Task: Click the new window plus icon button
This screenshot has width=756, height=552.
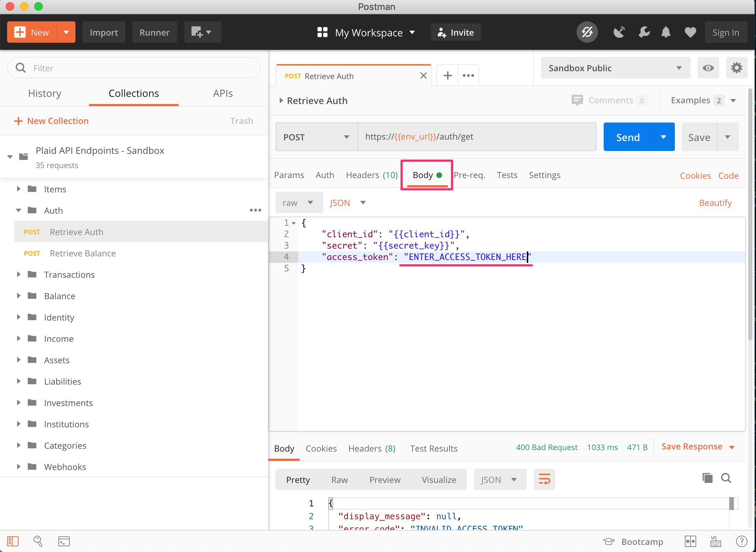Action: (x=203, y=32)
